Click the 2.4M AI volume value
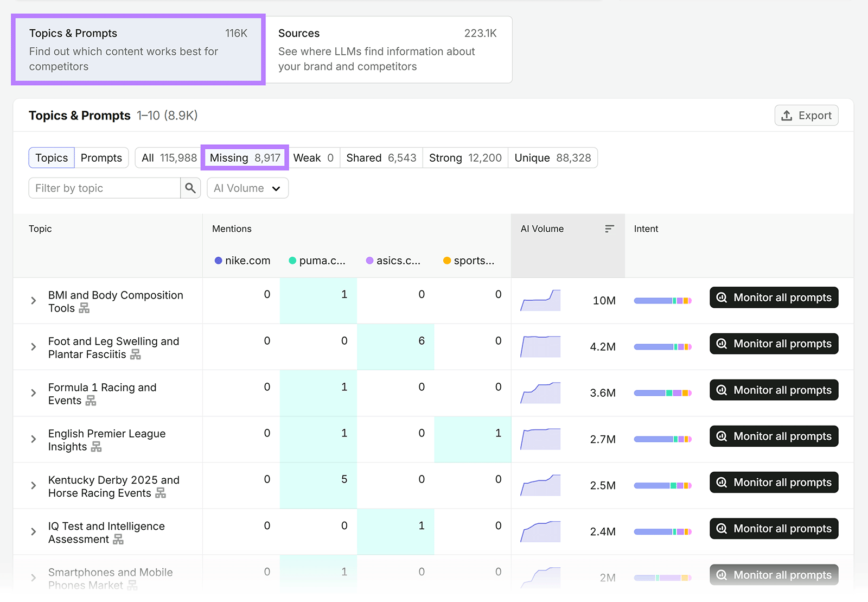The width and height of the screenshot is (868, 602). tap(603, 531)
